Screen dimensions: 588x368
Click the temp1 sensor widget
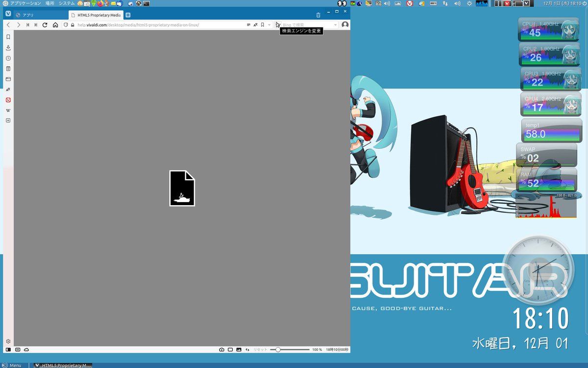tap(552, 131)
